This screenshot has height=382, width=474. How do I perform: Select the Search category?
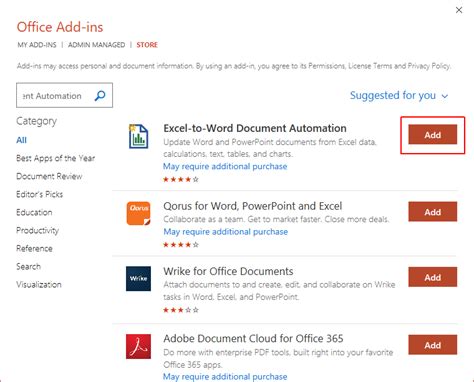28,266
